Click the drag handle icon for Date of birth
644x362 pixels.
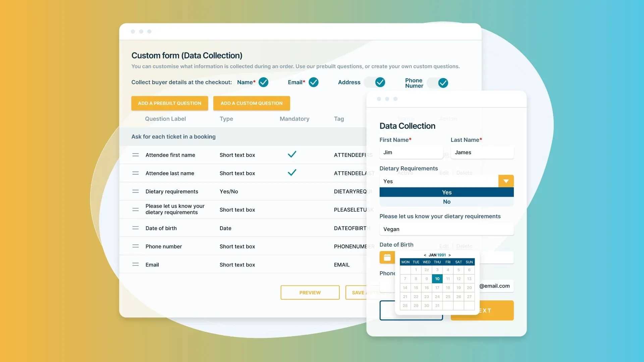[136, 228]
